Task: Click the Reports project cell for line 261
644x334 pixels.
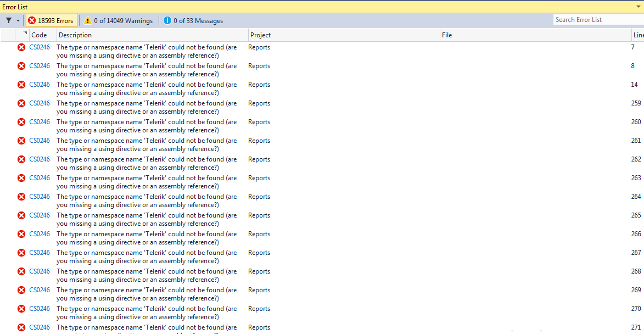Action: click(x=259, y=141)
